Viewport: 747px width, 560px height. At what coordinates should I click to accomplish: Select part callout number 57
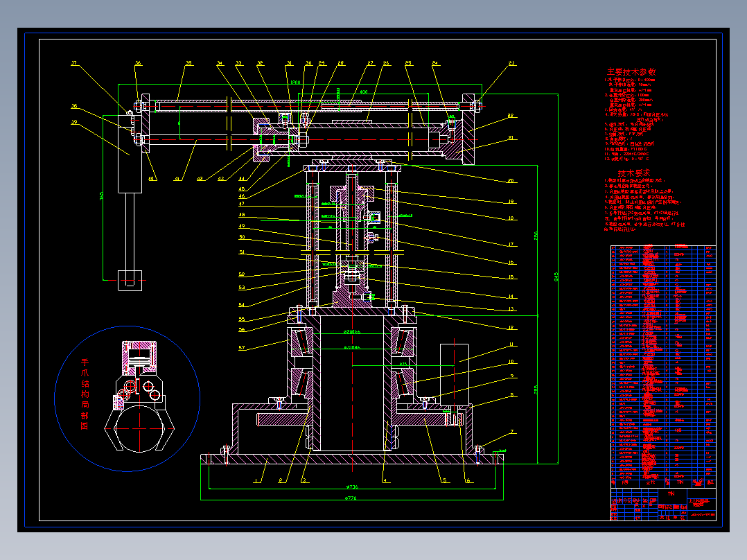pyautogui.click(x=242, y=348)
